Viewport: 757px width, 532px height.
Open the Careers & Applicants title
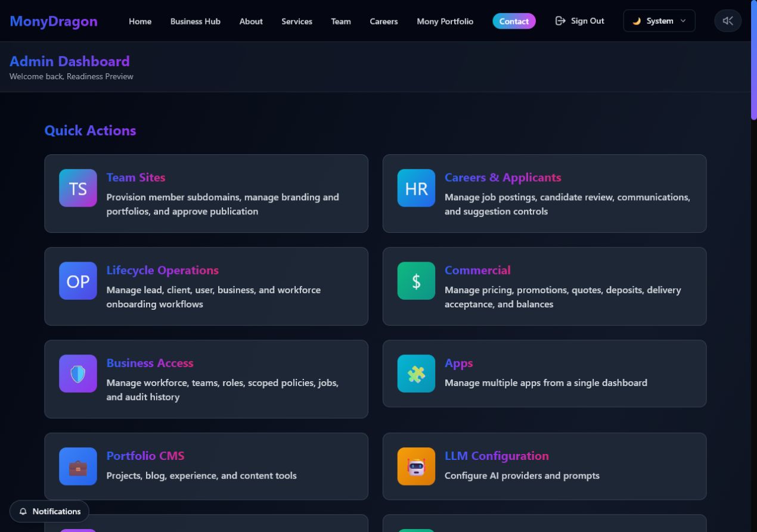click(x=503, y=178)
